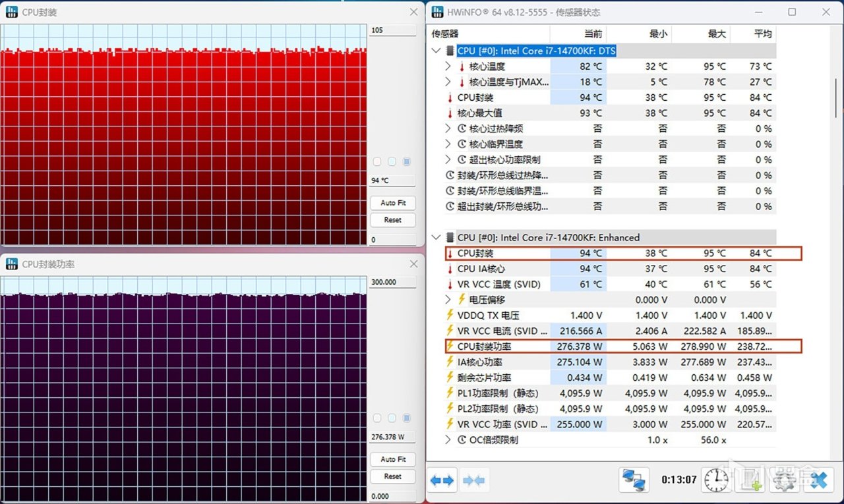Viewport: 844px width, 504px height.
Task: Click the thermometer icon beside 核心最大值
Action: [x=450, y=113]
